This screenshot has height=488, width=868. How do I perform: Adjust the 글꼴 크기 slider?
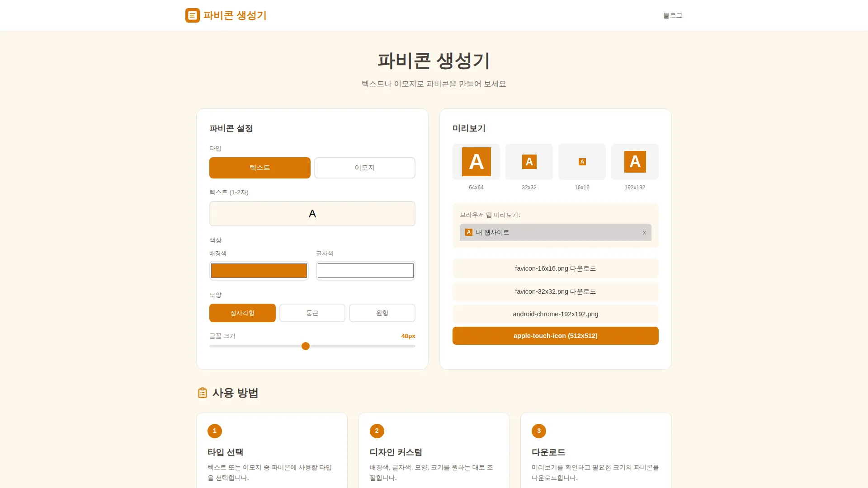pyautogui.click(x=306, y=346)
